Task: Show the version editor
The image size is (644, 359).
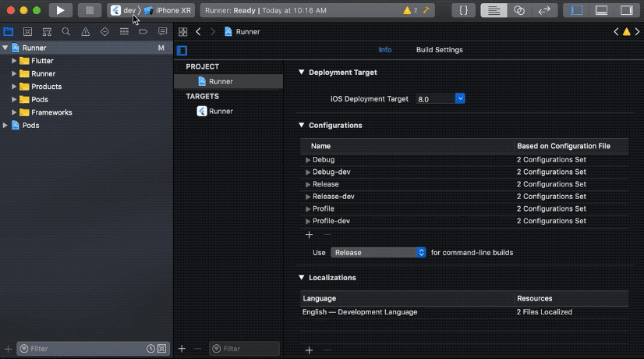Action: click(544, 10)
